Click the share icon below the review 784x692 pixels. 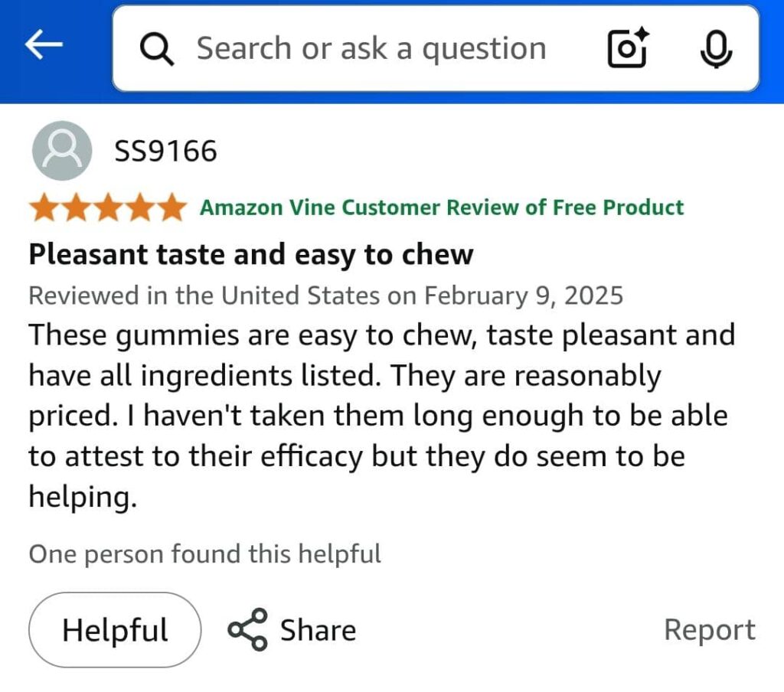click(248, 629)
